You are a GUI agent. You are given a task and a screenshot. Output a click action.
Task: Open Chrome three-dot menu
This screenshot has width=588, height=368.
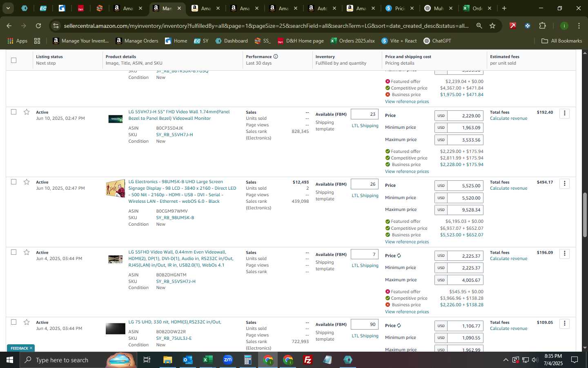(579, 26)
